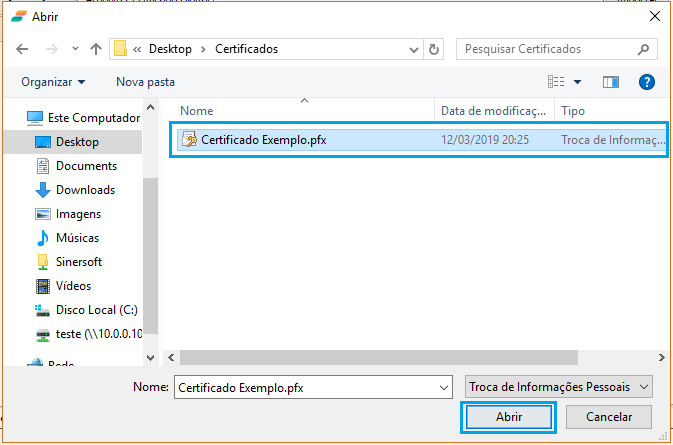673x445 pixels.
Task: Click the Cancelar button
Action: [x=608, y=416]
